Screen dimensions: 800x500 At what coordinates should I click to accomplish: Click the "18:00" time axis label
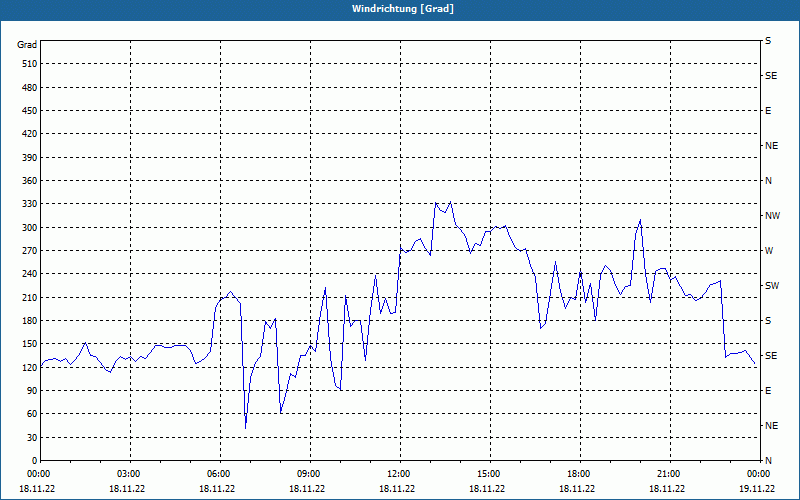(578, 474)
